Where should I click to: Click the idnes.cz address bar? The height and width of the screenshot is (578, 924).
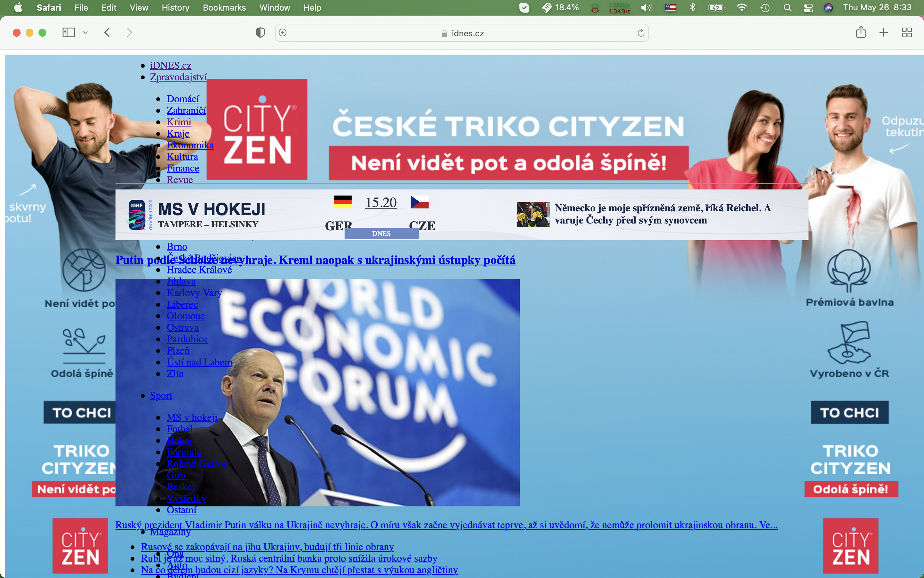tap(462, 33)
